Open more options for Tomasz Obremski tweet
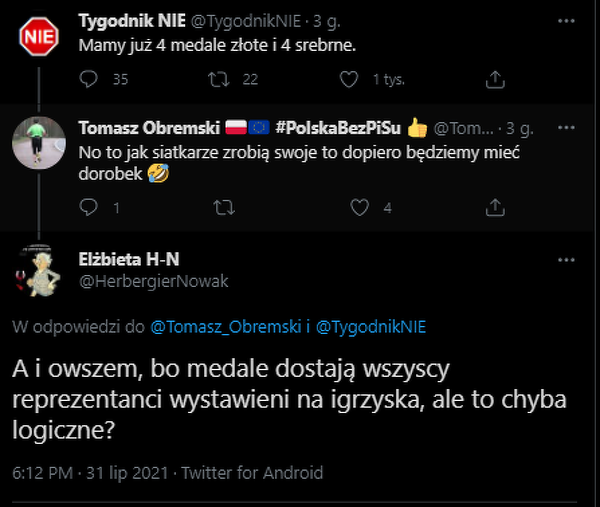 (566, 129)
